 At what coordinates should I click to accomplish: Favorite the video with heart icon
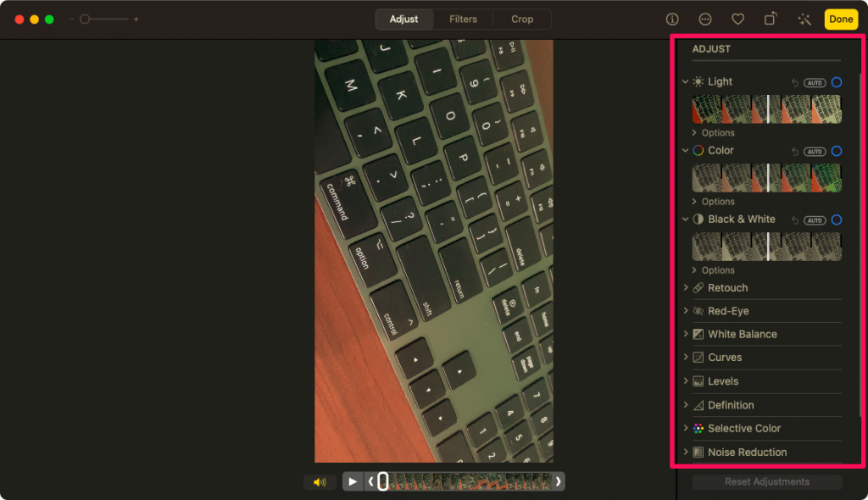(x=737, y=19)
